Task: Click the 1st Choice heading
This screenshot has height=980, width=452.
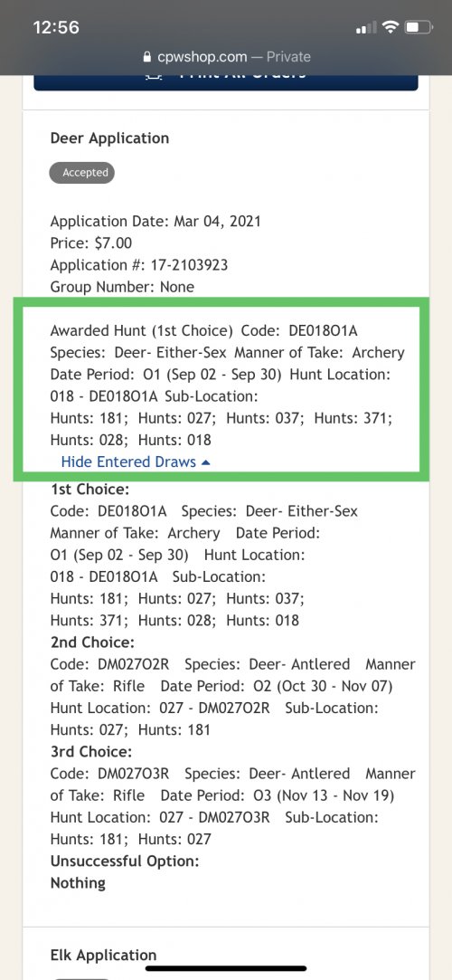Action: tap(89, 490)
